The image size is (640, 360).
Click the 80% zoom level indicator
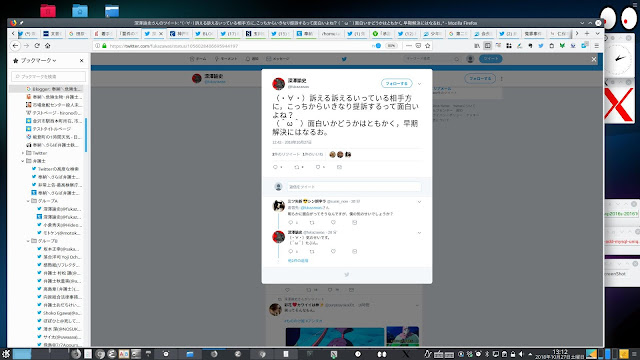[391, 46]
